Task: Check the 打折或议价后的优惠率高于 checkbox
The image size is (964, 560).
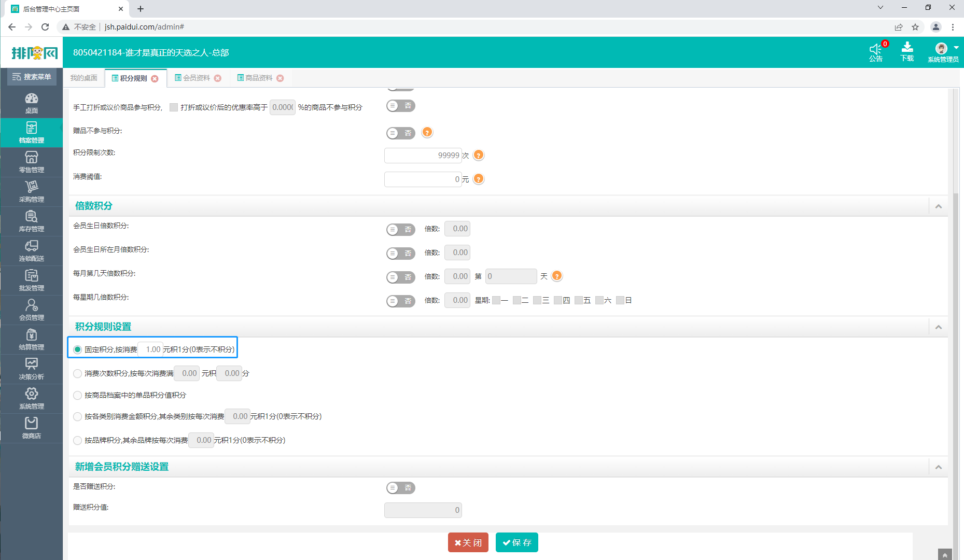Action: (x=174, y=107)
